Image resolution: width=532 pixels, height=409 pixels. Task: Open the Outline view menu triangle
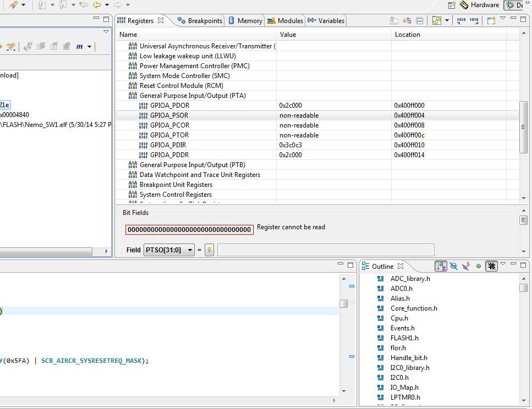tap(503, 263)
